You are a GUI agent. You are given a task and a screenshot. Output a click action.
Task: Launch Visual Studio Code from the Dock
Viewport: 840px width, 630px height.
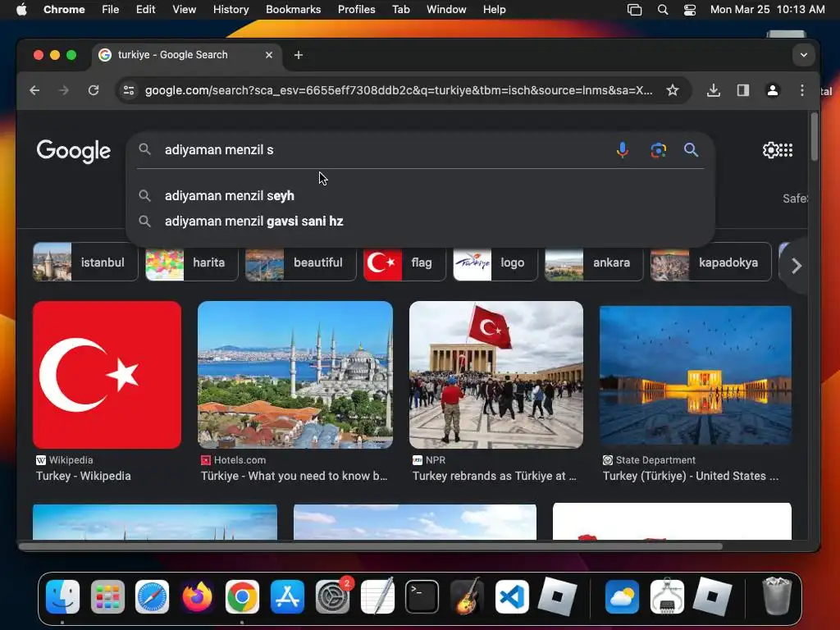point(512,596)
